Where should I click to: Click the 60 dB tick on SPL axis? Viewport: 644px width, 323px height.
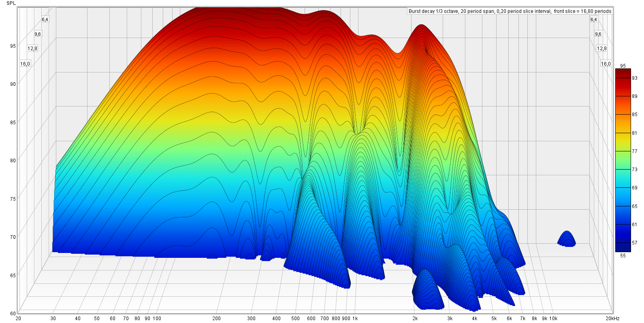(x=13, y=314)
